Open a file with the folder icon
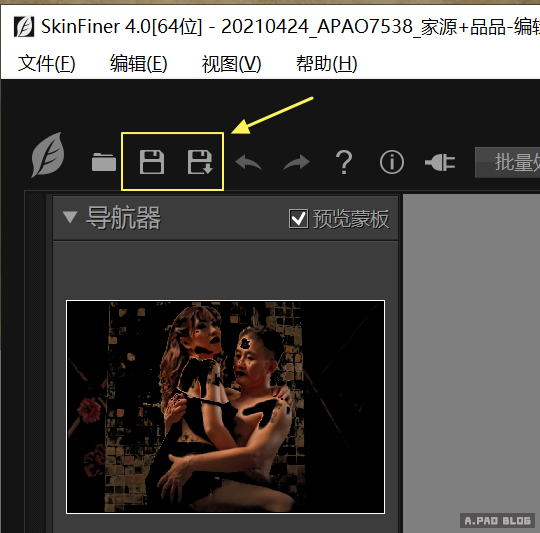 tap(104, 161)
